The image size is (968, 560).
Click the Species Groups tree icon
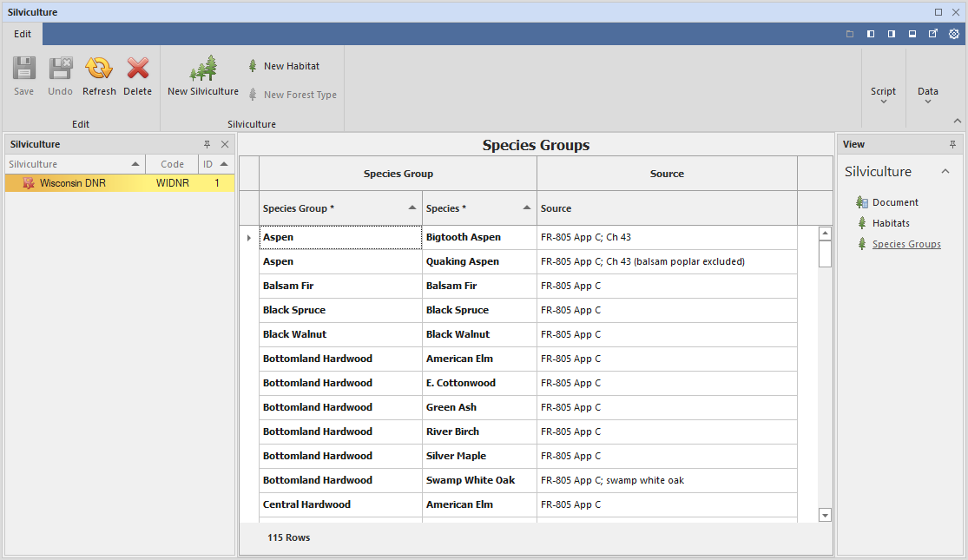pyautogui.click(x=862, y=244)
